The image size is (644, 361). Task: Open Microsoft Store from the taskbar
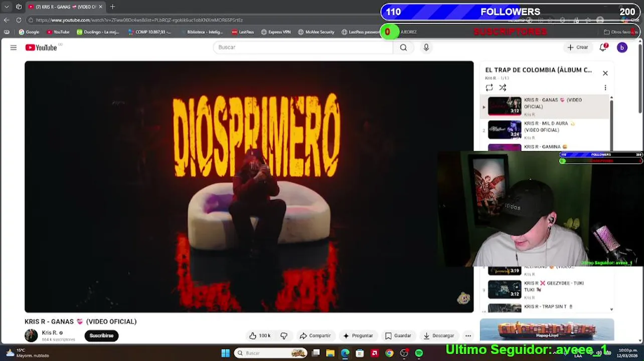[360, 353]
